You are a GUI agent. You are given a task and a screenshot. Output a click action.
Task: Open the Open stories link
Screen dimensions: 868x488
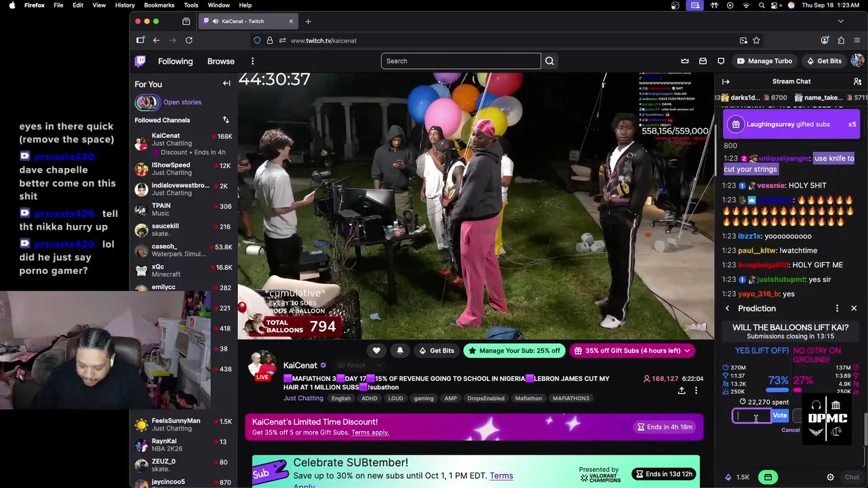click(x=182, y=102)
